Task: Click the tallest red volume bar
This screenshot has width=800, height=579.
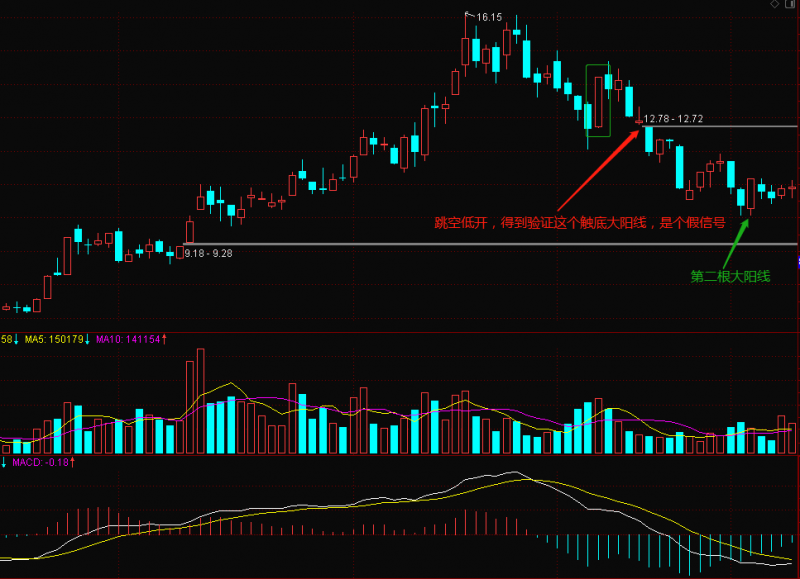Action: [201, 401]
